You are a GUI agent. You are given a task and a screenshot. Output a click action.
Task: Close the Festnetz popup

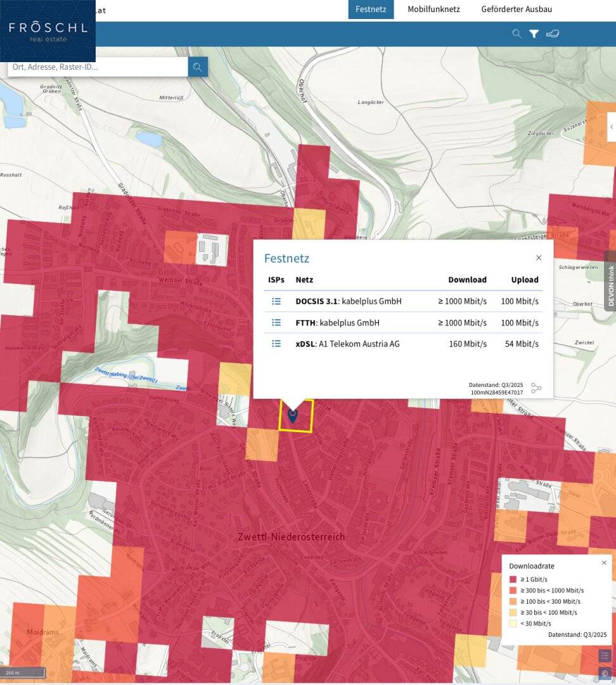coord(539,258)
